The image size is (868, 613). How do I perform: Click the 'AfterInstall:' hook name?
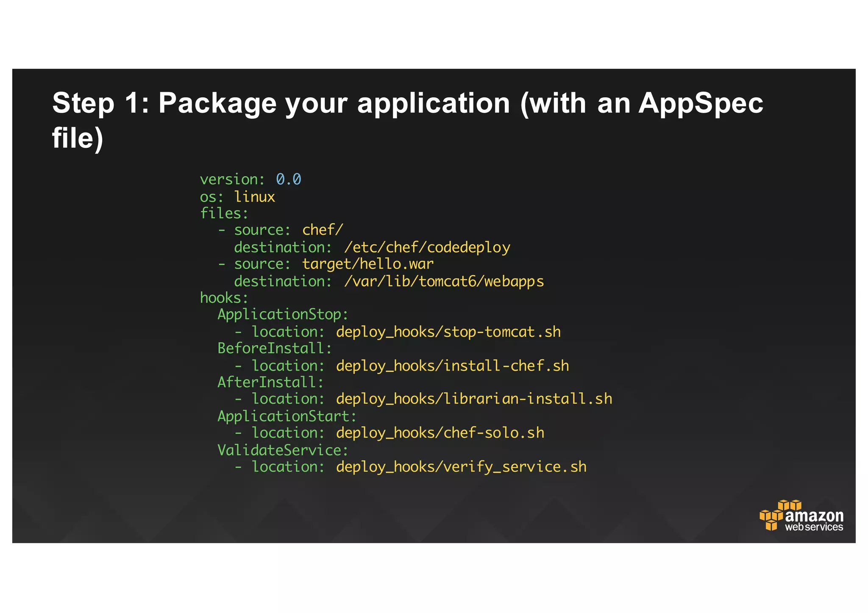pyautogui.click(x=270, y=382)
